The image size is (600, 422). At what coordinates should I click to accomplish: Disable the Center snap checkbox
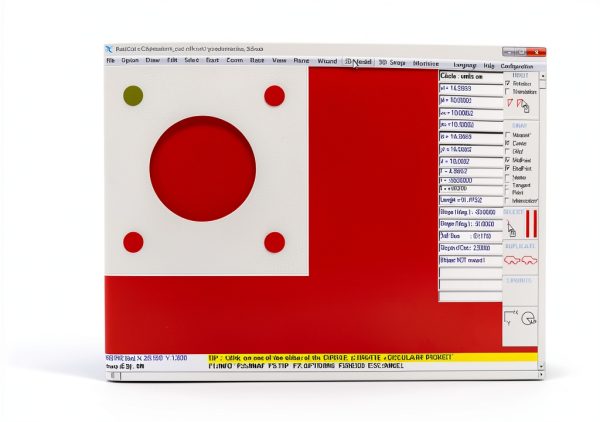[508, 143]
